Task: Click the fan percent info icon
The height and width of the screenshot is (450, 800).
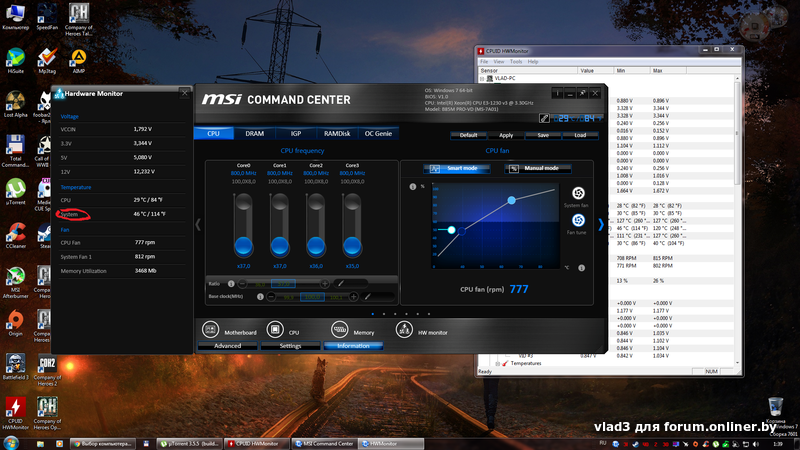Action: pos(413,187)
